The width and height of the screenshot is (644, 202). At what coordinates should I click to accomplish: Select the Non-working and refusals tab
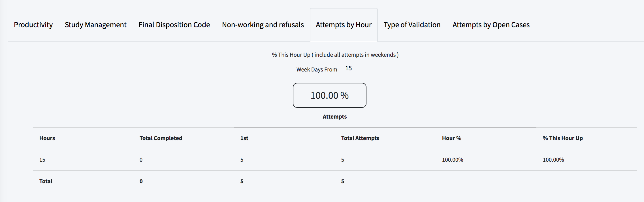point(263,25)
